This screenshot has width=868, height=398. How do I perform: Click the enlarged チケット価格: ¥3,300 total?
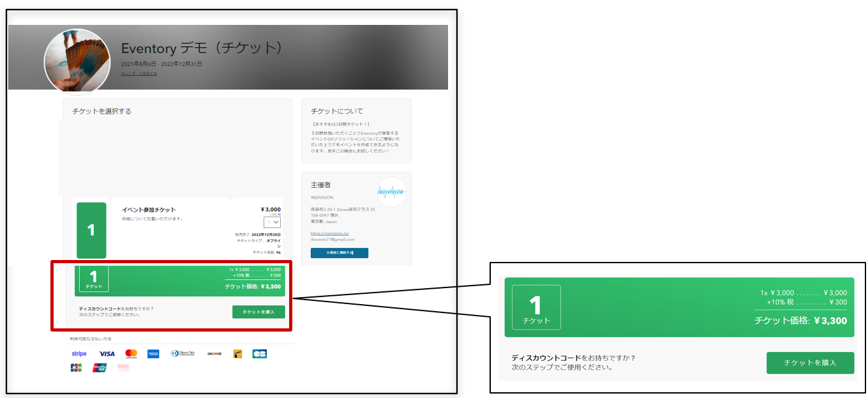800,321
